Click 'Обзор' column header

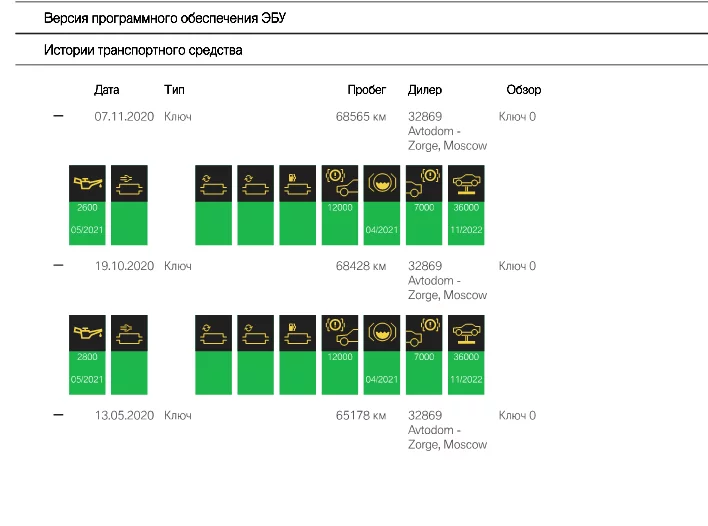point(524,89)
